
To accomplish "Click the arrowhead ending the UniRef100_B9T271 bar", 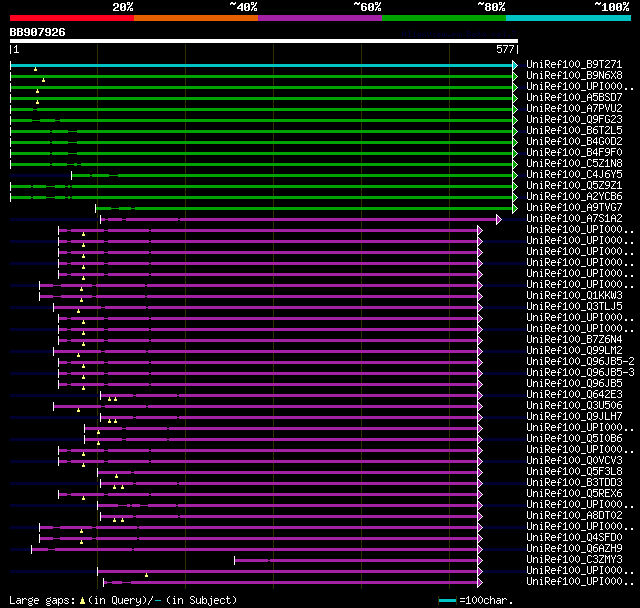I will (515, 65).
